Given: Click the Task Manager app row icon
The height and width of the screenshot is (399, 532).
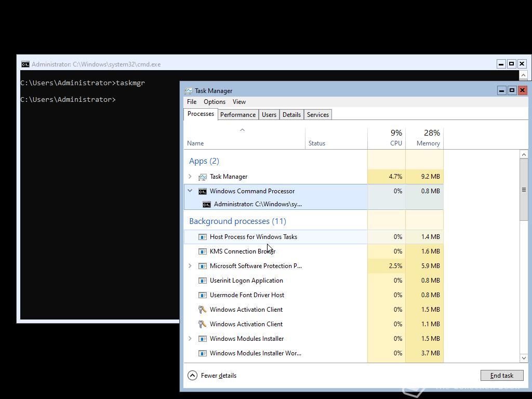Looking at the screenshot, I should coord(203,177).
